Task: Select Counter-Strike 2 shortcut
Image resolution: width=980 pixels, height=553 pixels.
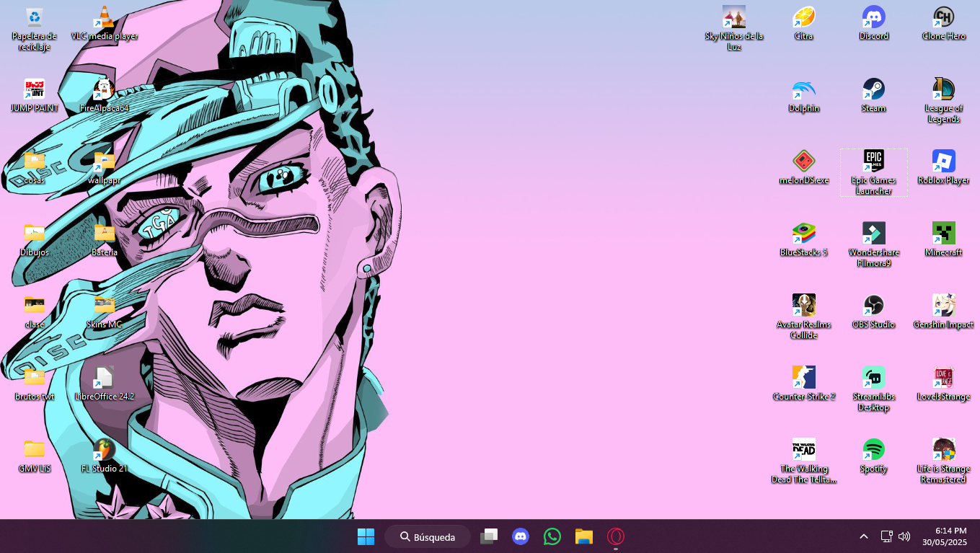Action: coord(803,384)
